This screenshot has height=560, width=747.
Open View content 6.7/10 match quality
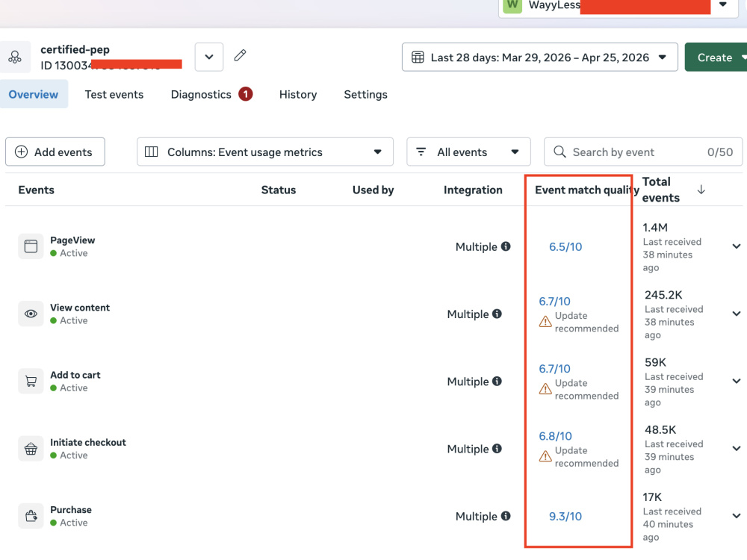tap(554, 302)
